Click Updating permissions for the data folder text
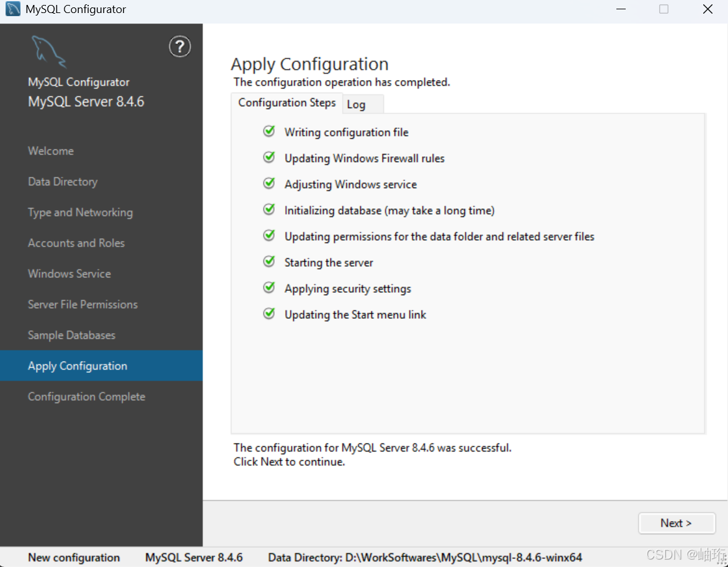This screenshot has height=567, width=728. tap(439, 236)
